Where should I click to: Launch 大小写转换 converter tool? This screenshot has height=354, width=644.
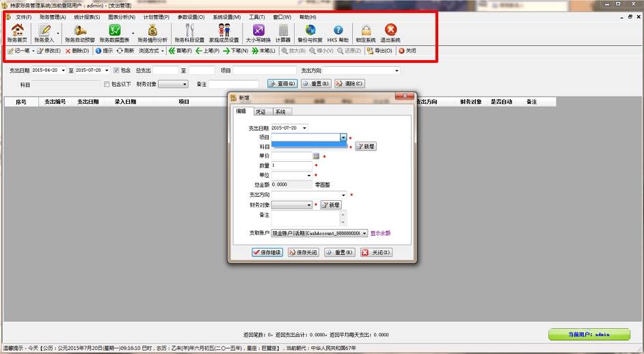258,33
